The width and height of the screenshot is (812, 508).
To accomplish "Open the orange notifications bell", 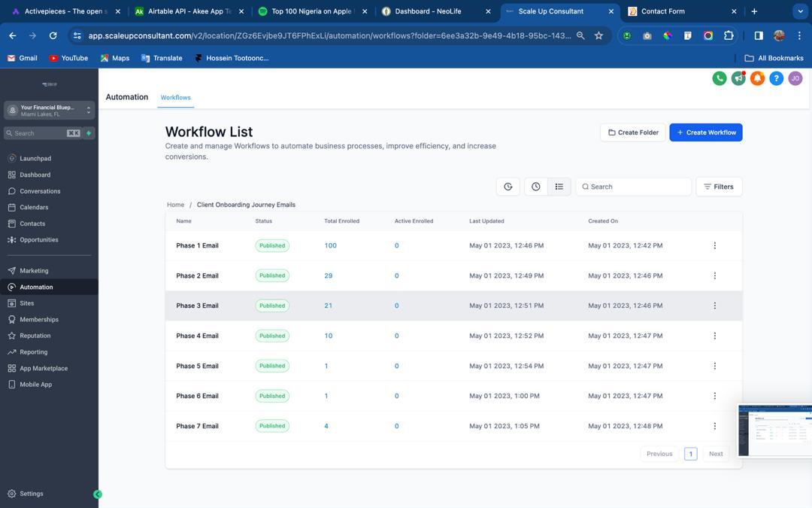I will pos(757,78).
